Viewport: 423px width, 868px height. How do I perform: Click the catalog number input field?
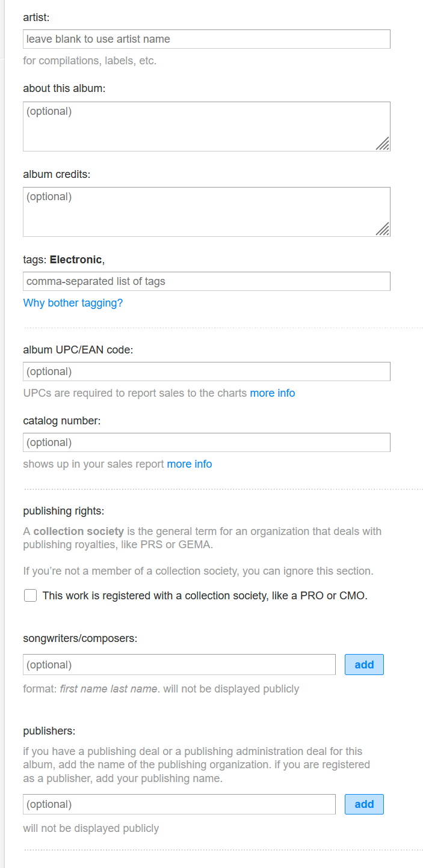(206, 442)
